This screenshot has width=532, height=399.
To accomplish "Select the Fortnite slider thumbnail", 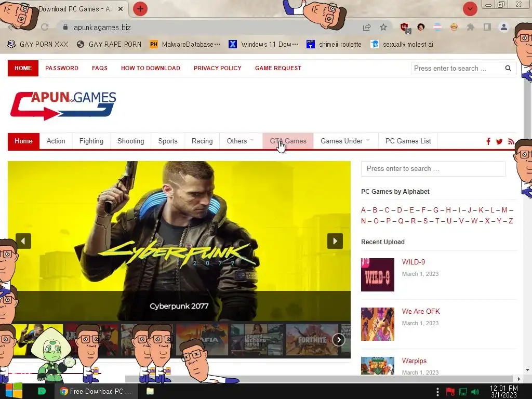I will 312,340.
